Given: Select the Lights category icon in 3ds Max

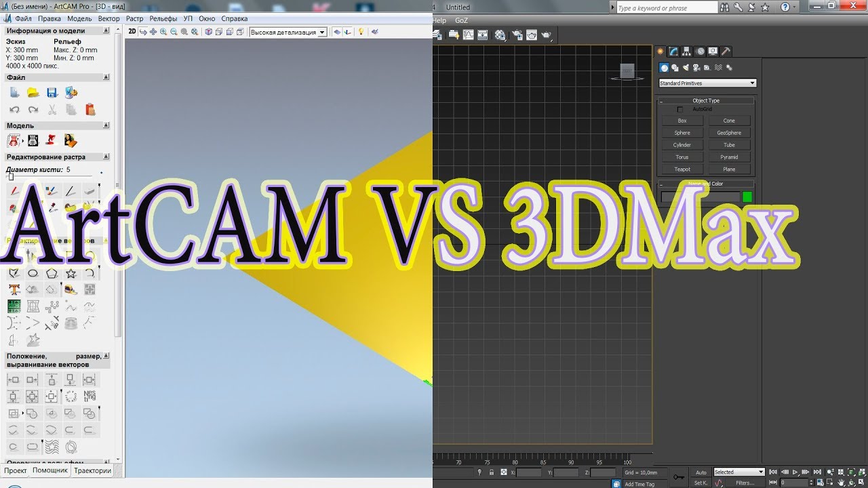Looking at the screenshot, I should pos(686,68).
